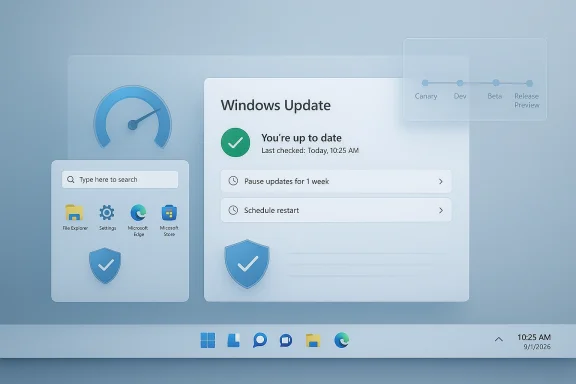This screenshot has width=576, height=384.
Task: Open File Explorer from the start panel
Action: 75,213
